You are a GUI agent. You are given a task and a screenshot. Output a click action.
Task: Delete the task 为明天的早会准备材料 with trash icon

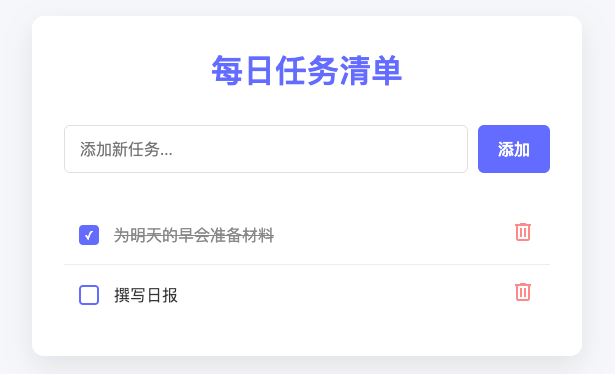[x=522, y=232]
